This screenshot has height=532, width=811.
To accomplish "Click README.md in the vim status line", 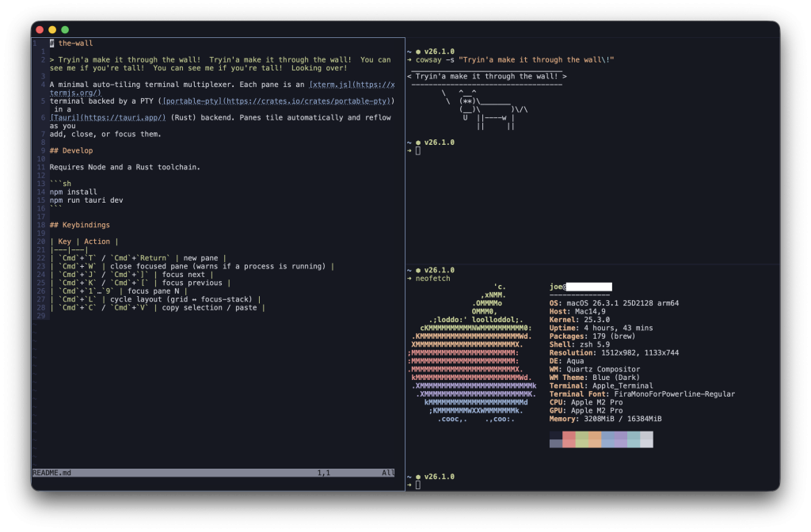I will pos(51,473).
